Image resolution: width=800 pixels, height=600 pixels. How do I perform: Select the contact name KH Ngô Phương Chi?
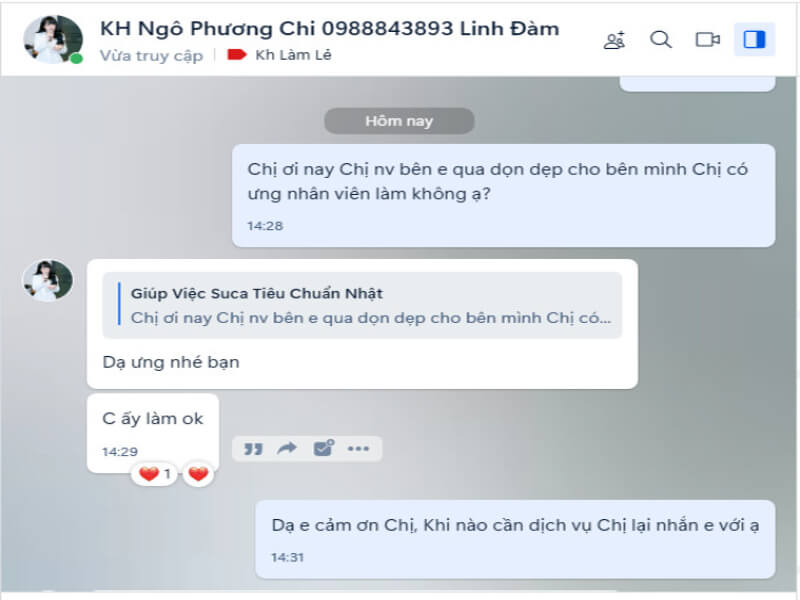pos(208,29)
